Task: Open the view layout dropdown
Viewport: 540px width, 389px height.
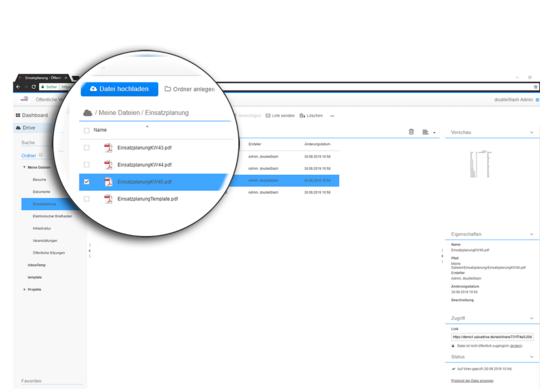Action: 429,132
